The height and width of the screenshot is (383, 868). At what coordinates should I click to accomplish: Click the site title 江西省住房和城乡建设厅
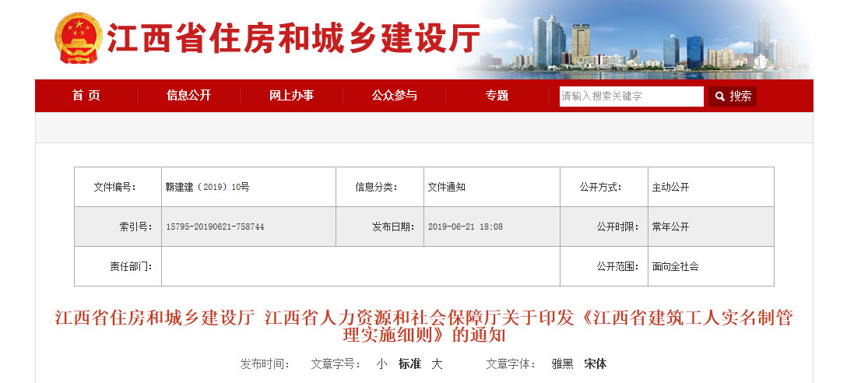click(293, 39)
